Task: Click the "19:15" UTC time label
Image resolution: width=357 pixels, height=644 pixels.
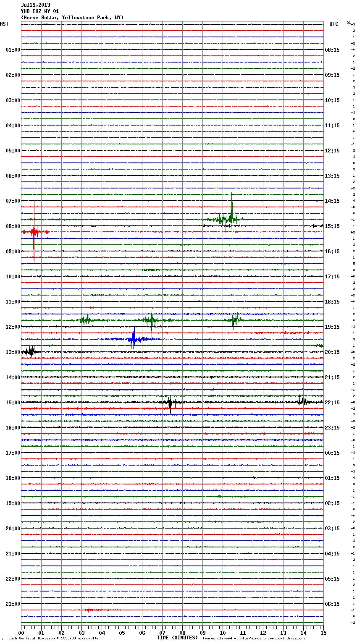Action: 332,327
